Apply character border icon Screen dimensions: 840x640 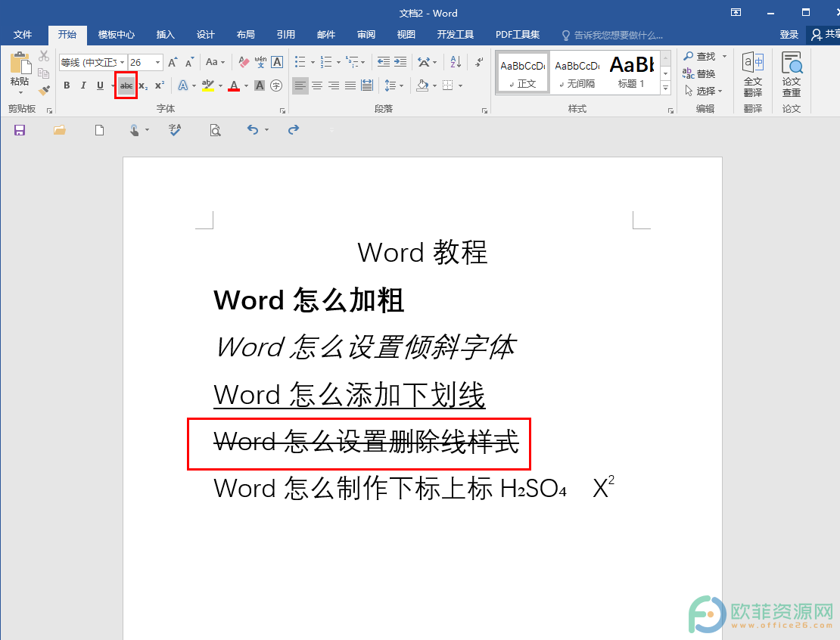tap(277, 62)
